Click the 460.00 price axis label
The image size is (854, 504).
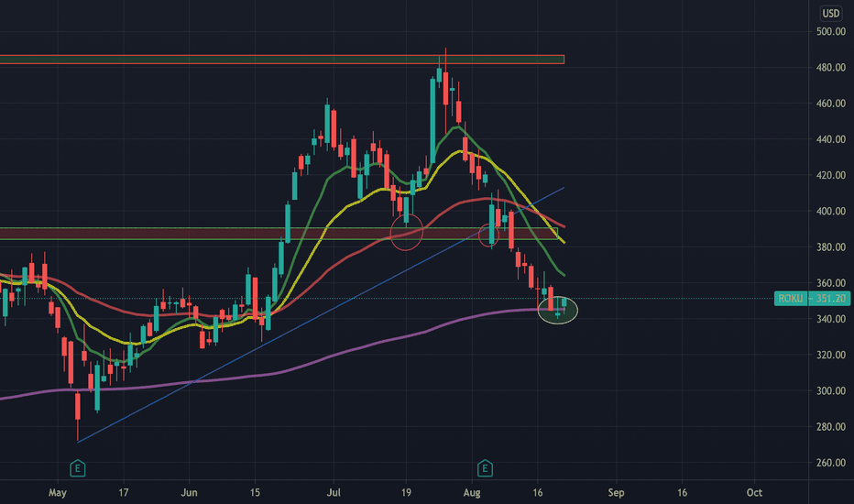(830, 104)
